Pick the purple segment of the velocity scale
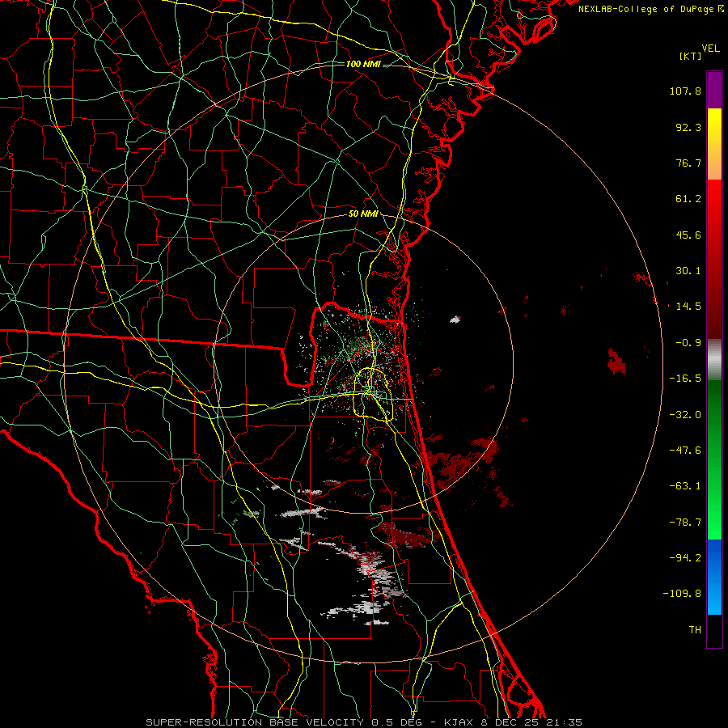Viewport: 728px width, 728px height. point(714,90)
